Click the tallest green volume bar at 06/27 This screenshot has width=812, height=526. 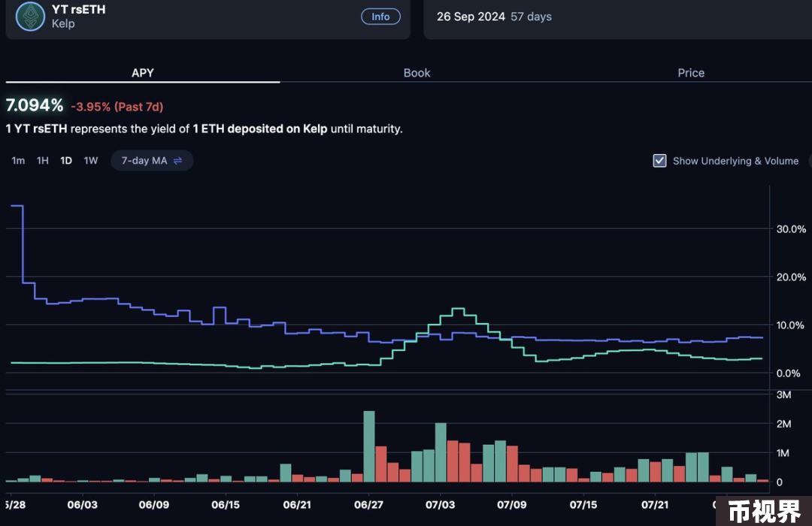pos(369,446)
